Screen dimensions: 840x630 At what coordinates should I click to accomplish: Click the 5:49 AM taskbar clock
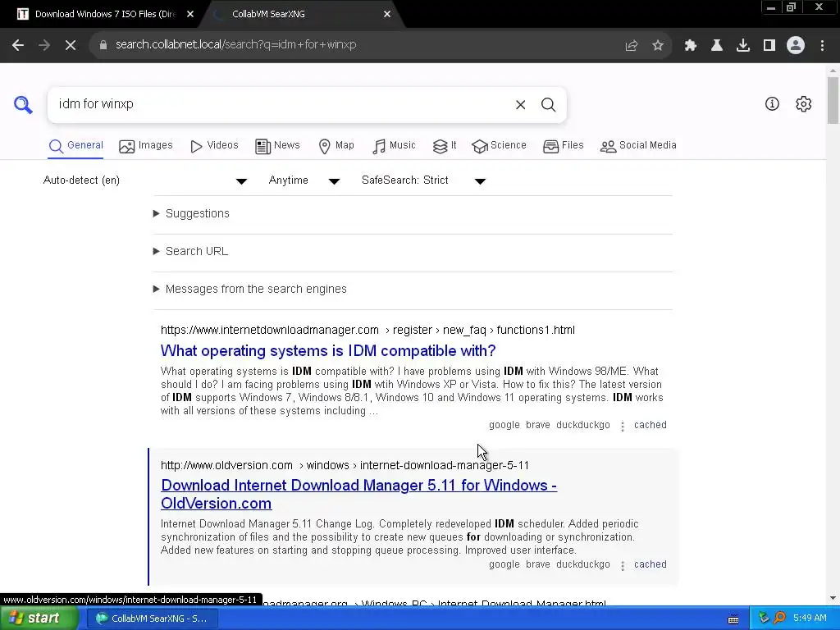click(x=810, y=619)
